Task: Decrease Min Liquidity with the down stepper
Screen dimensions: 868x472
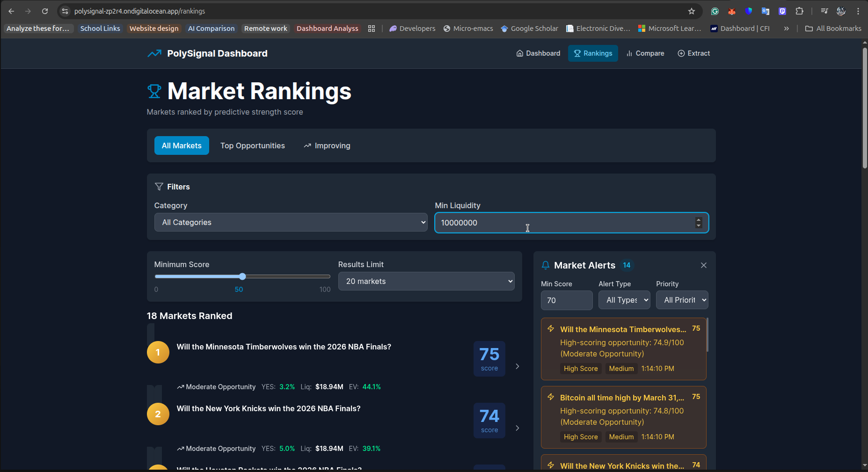Action: 699,225
